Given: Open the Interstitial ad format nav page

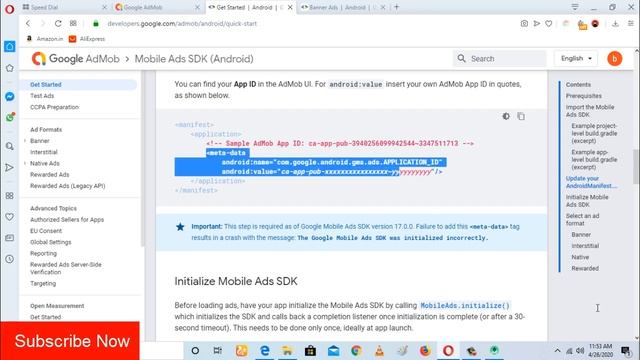Looking at the screenshot, I should click(44, 152).
